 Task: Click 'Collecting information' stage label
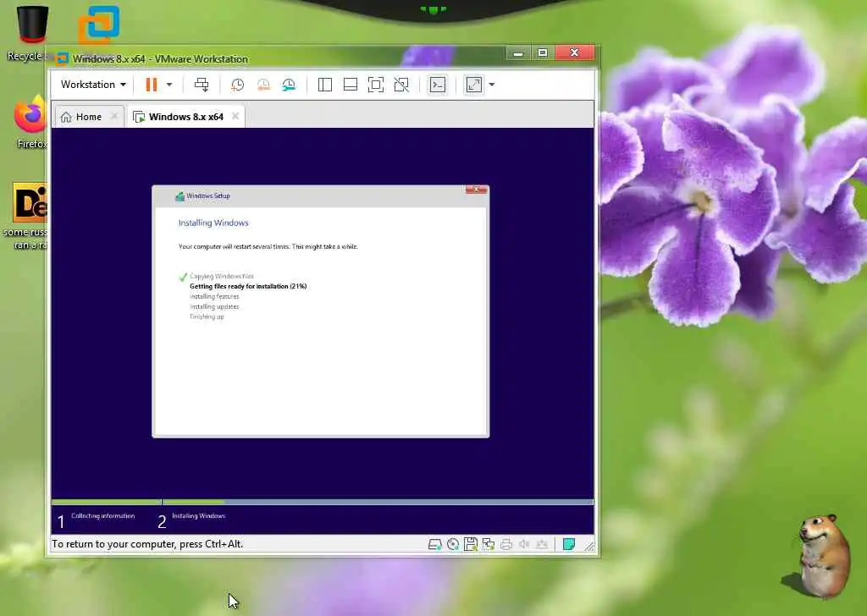point(102,516)
